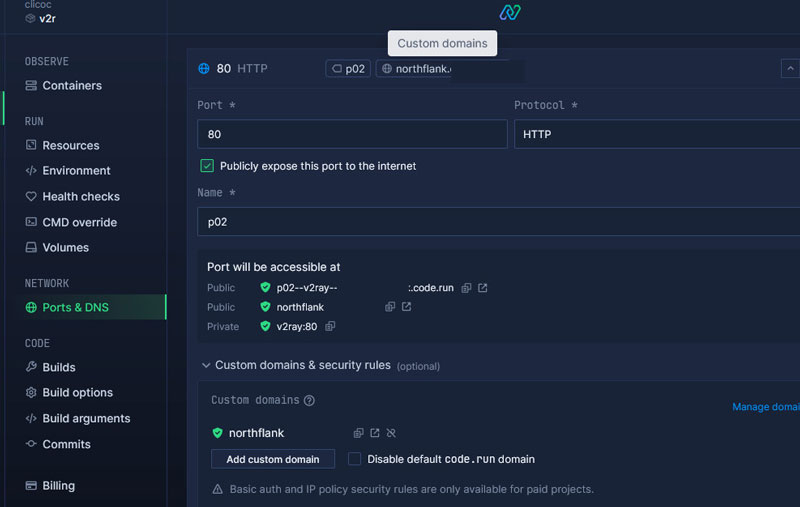Screen dimensions: 800x507
Task: Open the Volumes page
Action: tap(57, 247)
